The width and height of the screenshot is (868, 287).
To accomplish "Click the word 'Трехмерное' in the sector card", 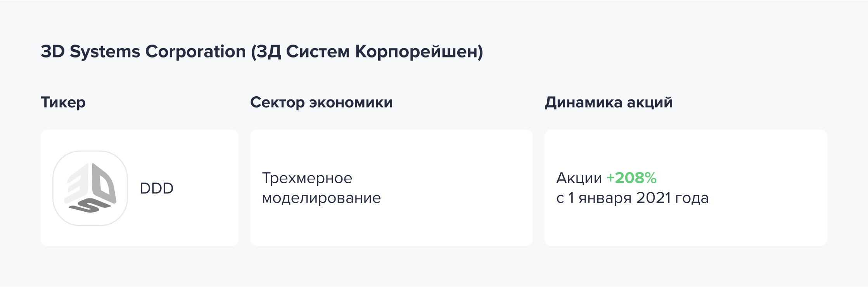I will [x=307, y=178].
